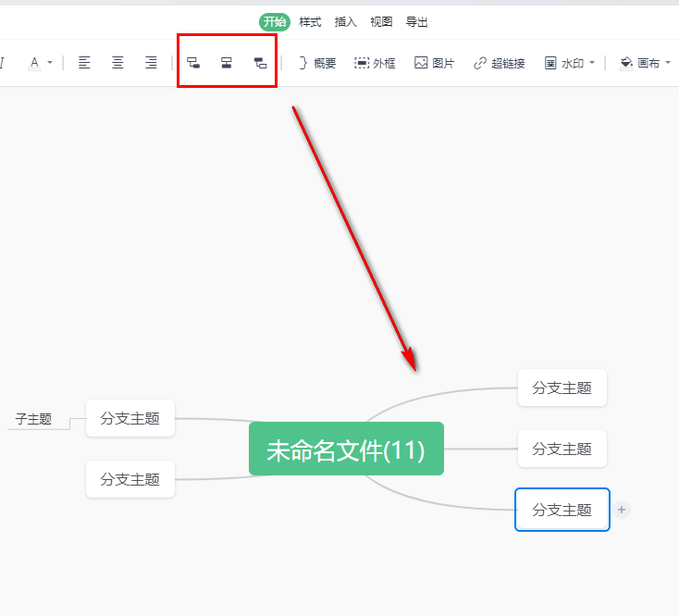Select the middle right 分支主题 node
The height and width of the screenshot is (616, 679).
[562, 449]
